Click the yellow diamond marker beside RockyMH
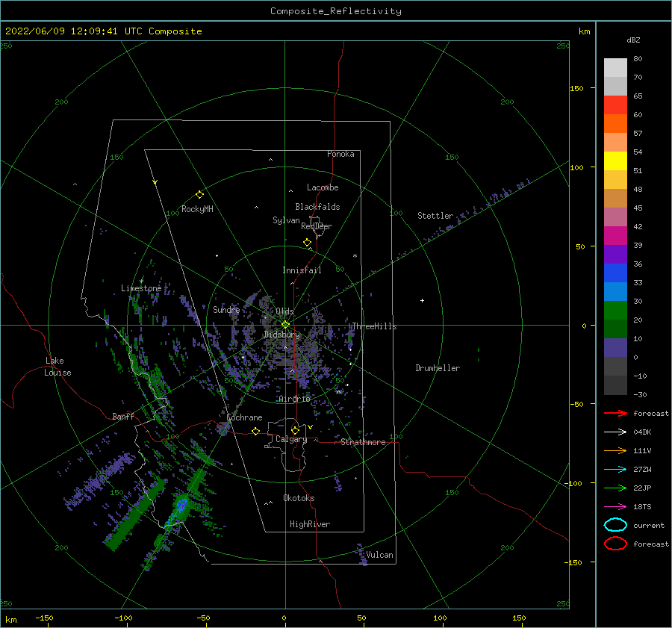The width and height of the screenshot is (672, 628). coord(199,195)
